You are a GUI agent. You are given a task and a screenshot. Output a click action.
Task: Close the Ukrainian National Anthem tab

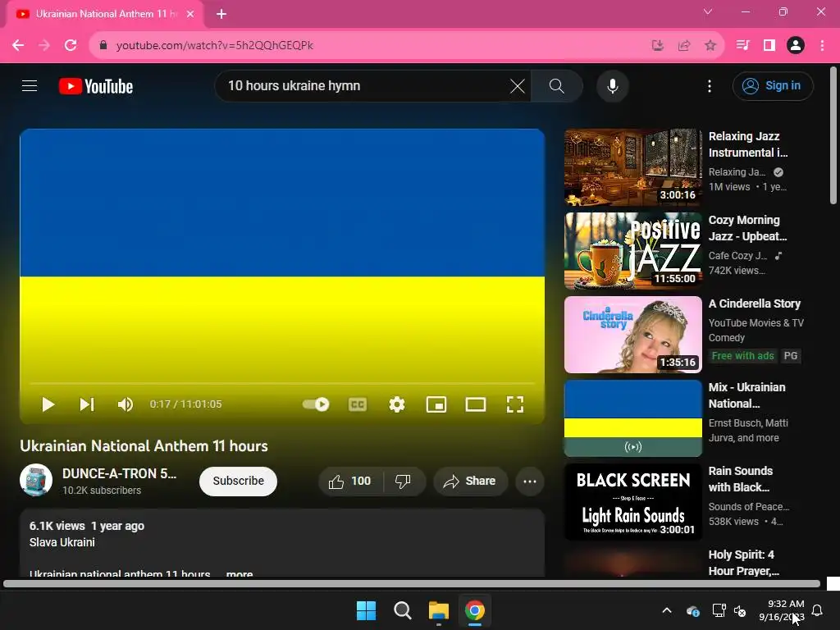click(x=190, y=14)
